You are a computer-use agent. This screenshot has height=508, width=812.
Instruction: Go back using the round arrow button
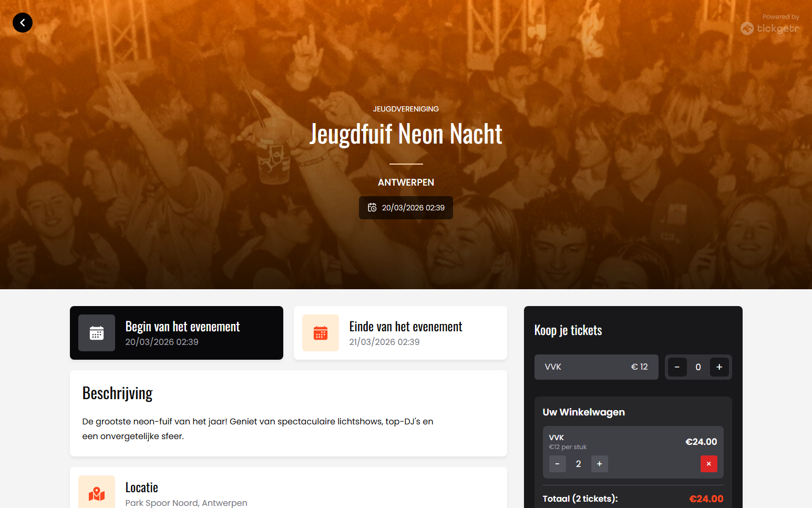(23, 23)
